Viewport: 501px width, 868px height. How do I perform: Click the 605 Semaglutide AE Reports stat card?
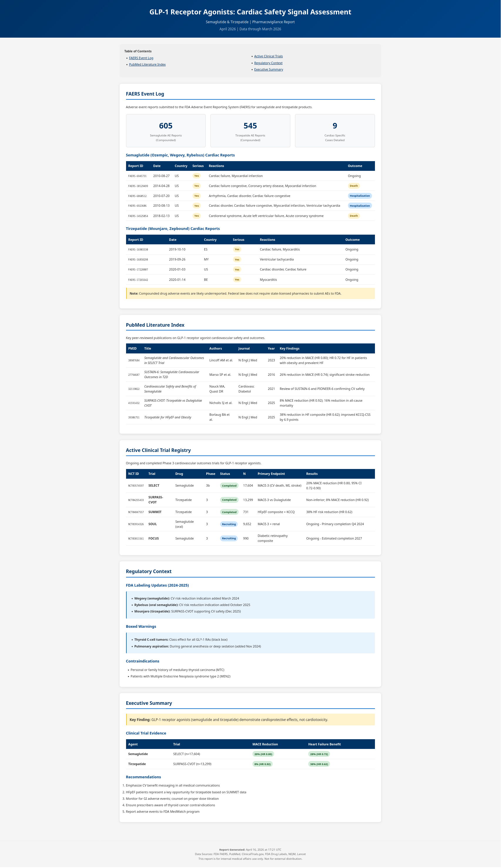[x=166, y=130]
